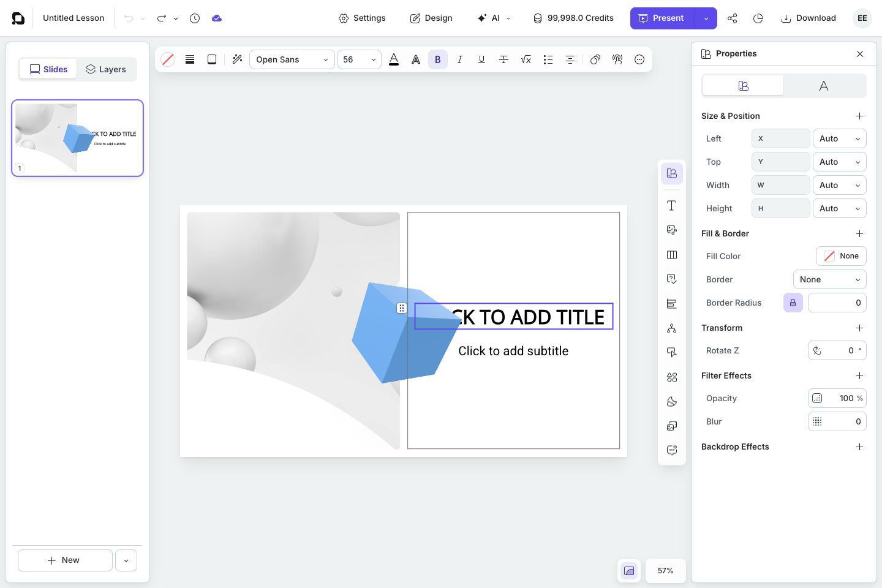Select the Text tool in side toolbar
Viewport: 882px width, 588px height.
[672, 206]
